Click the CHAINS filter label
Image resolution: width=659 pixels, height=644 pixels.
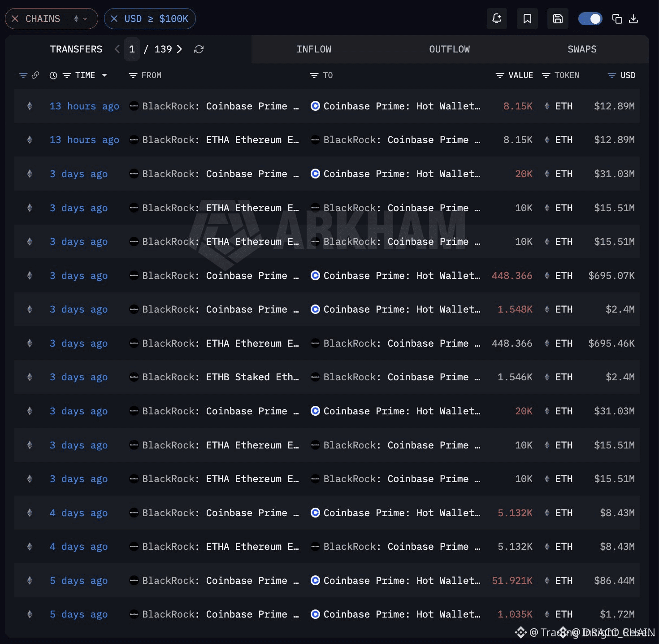[43, 19]
